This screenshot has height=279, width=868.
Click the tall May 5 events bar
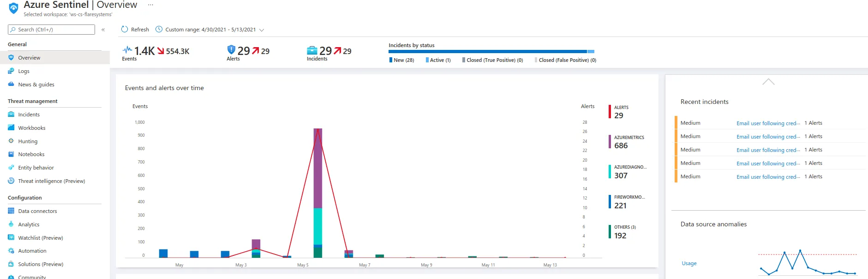click(317, 193)
